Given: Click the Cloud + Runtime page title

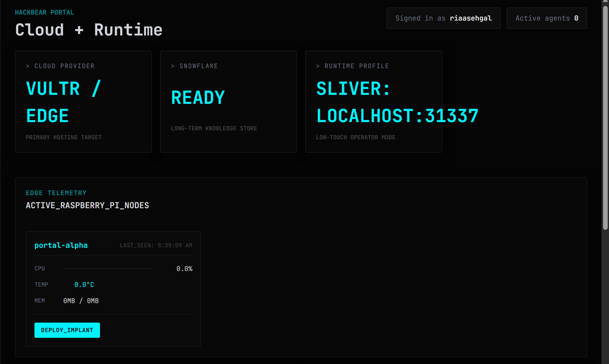Looking at the screenshot, I should pyautogui.click(x=89, y=30).
